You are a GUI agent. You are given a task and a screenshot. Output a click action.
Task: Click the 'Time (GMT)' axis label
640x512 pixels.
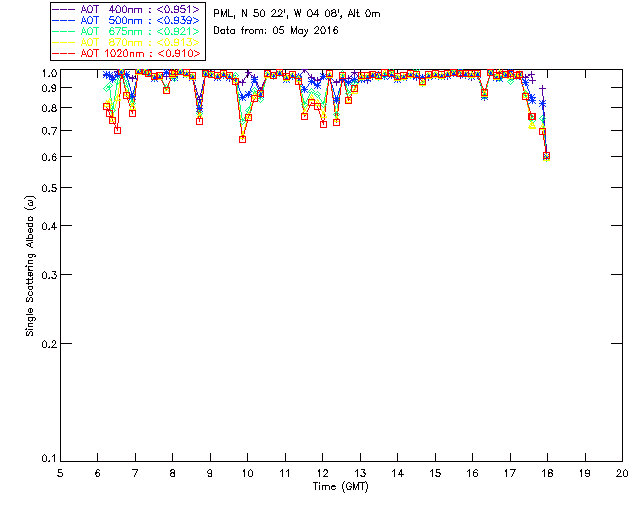click(340, 486)
